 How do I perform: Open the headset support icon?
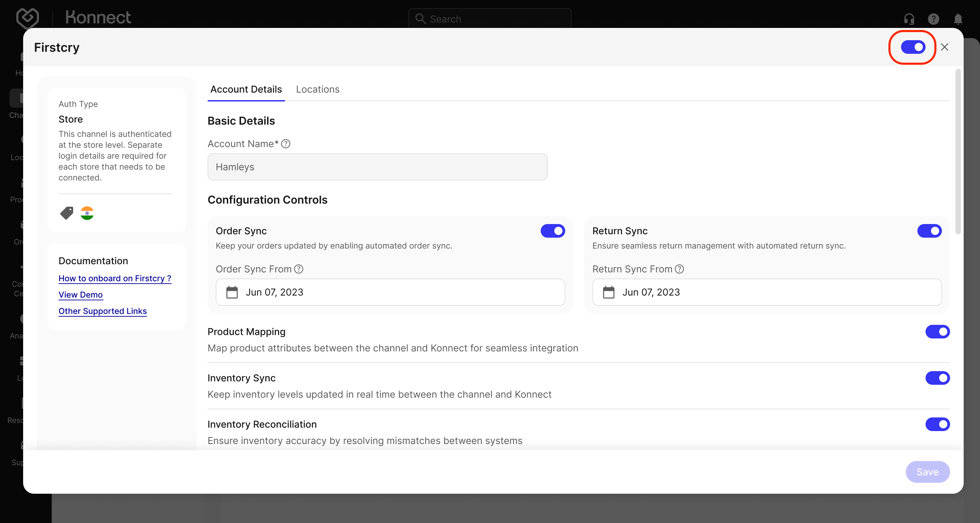pyautogui.click(x=909, y=19)
